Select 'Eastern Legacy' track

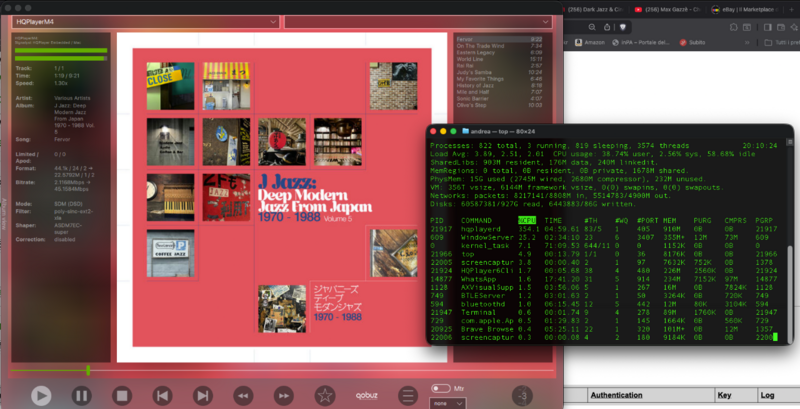click(x=499, y=53)
